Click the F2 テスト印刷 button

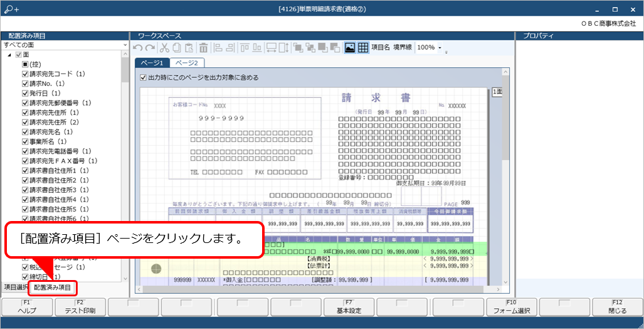click(80, 307)
